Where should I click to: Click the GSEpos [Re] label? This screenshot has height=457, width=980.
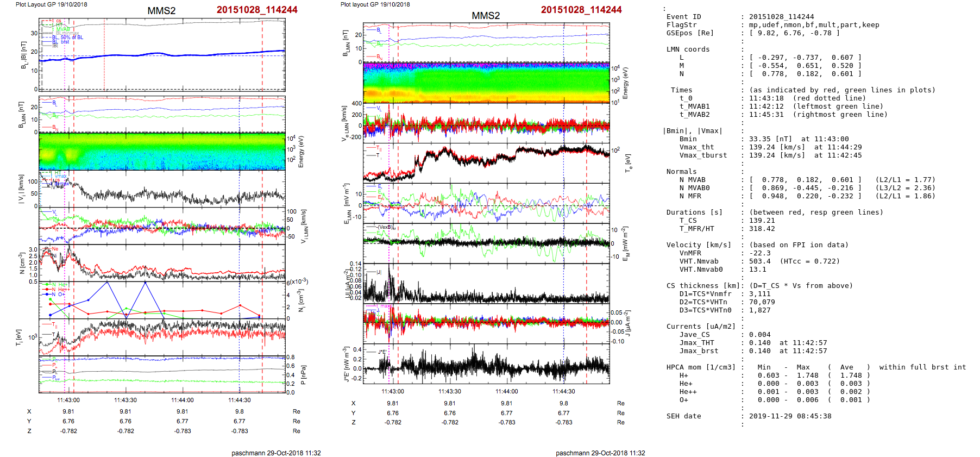[x=690, y=33]
